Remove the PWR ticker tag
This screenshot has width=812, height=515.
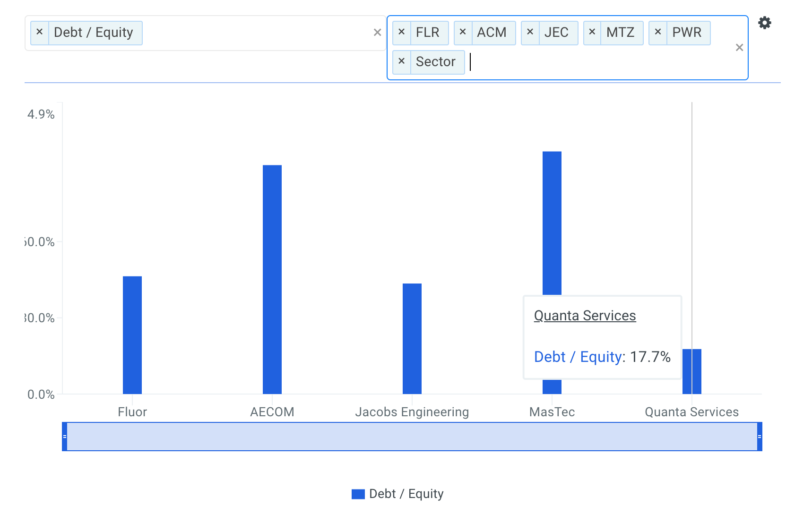pyautogui.click(x=658, y=33)
